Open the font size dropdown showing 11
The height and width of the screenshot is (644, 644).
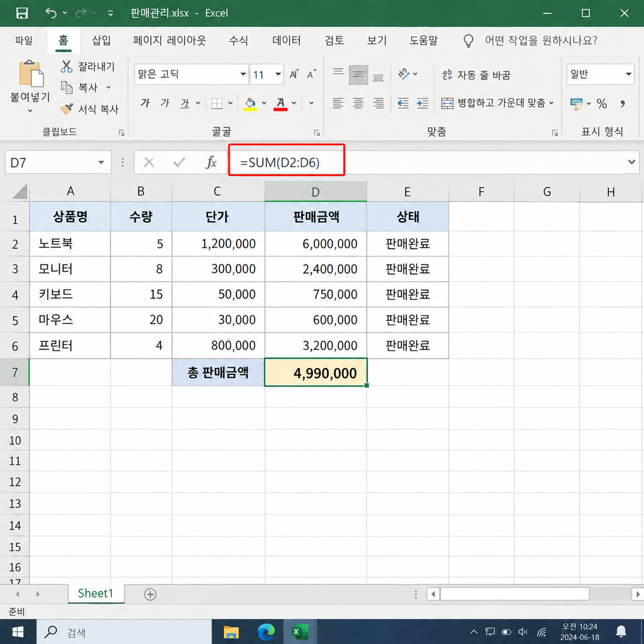click(x=278, y=74)
